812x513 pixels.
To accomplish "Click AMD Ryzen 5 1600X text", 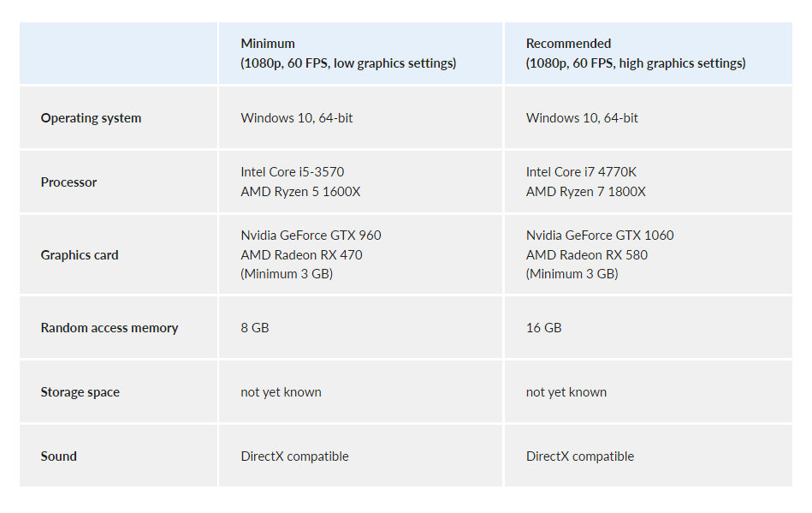I will pyautogui.click(x=300, y=192).
